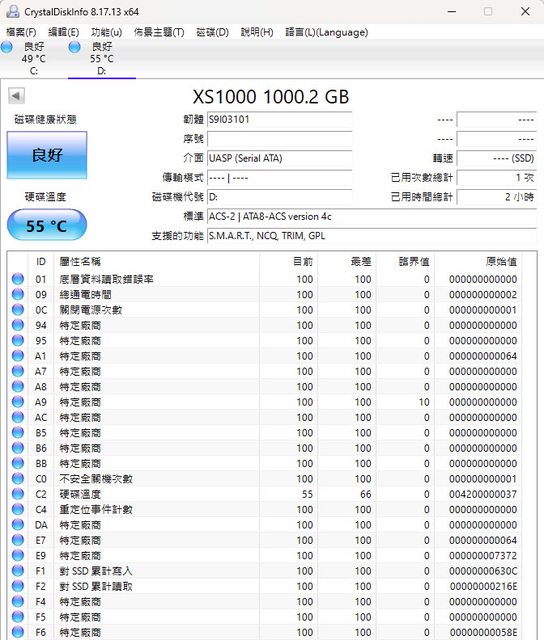Select the 關閉電源次數 attribute row

264,310
